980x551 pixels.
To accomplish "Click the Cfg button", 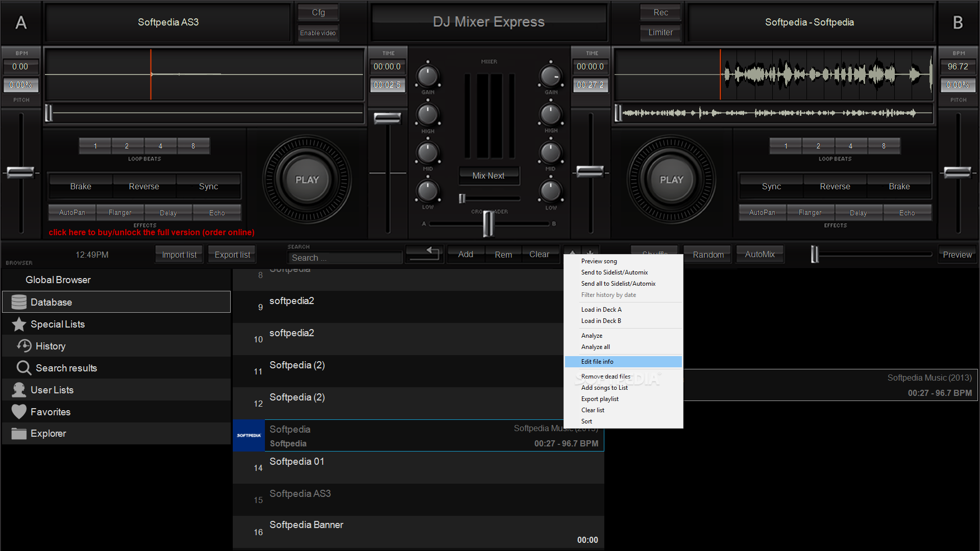I will coord(318,12).
